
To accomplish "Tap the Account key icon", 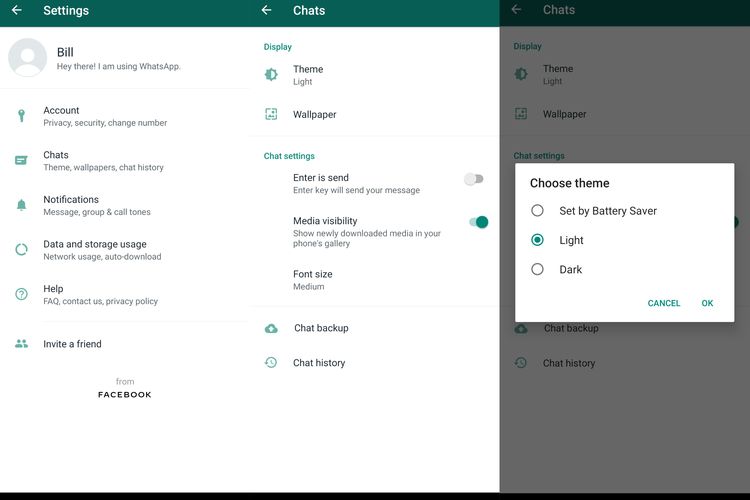I will point(22,116).
